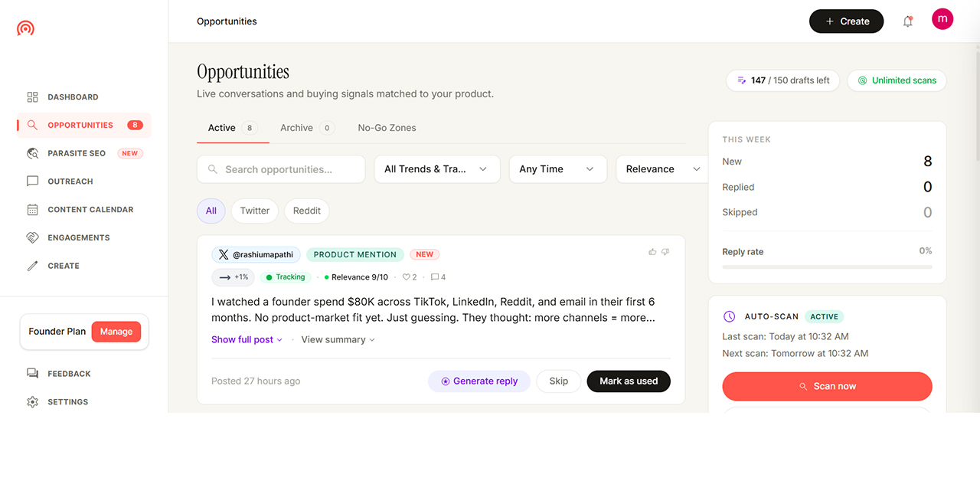Open Settings via the gear icon

32,402
